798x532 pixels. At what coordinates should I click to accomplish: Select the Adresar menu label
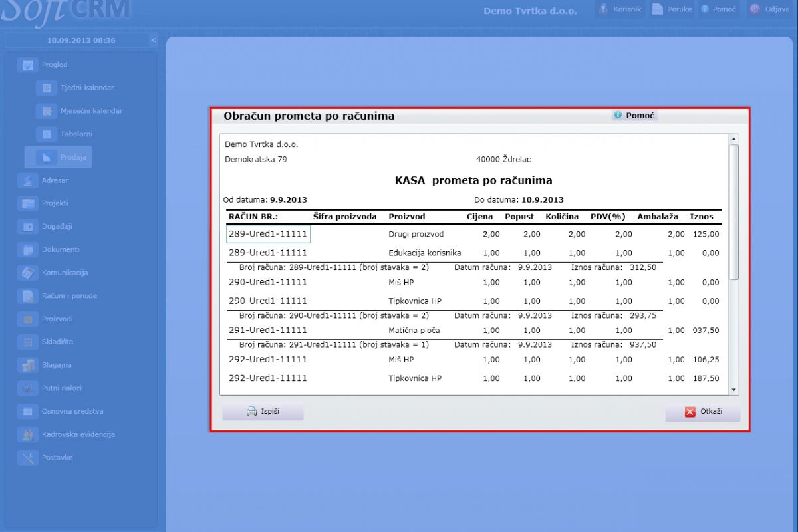pos(55,180)
